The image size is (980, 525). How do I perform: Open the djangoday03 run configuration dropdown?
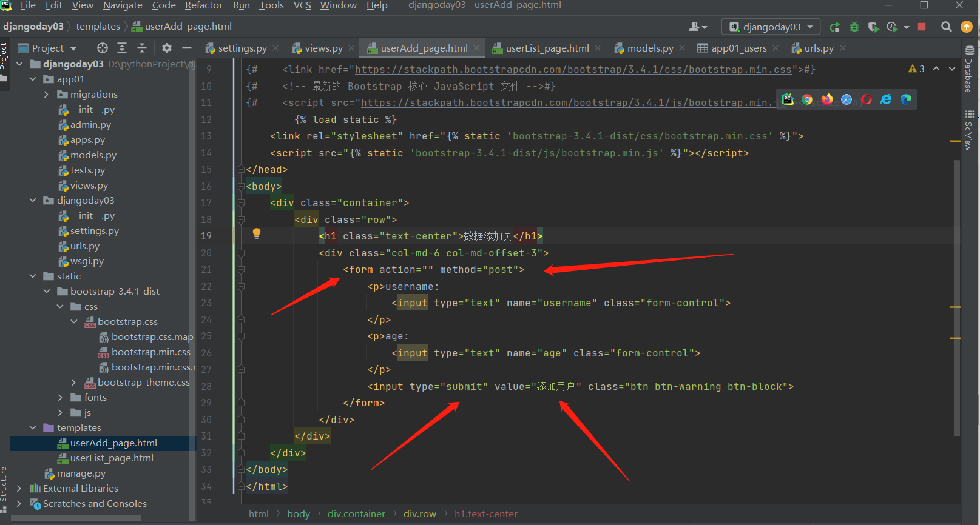point(771,27)
